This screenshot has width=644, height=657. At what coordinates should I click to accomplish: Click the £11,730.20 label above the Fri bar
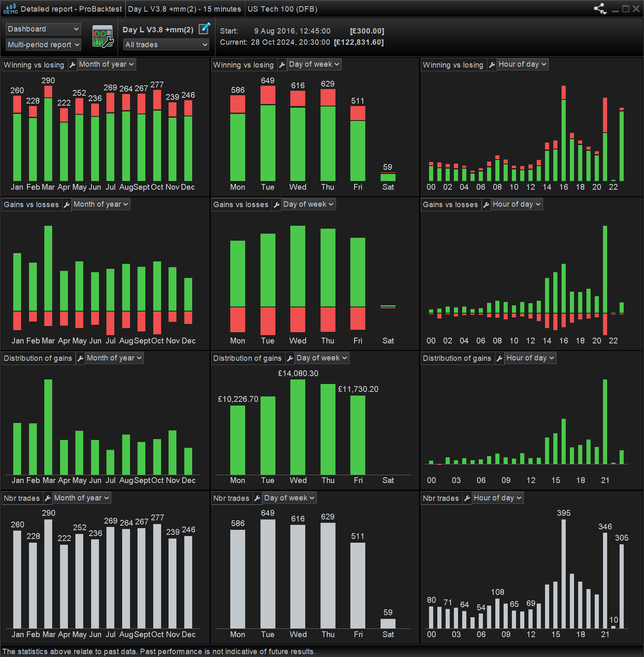click(358, 389)
